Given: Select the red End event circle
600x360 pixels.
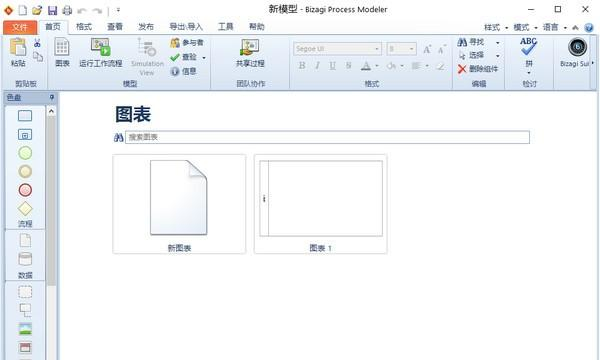Looking at the screenshot, I should pos(25,190).
